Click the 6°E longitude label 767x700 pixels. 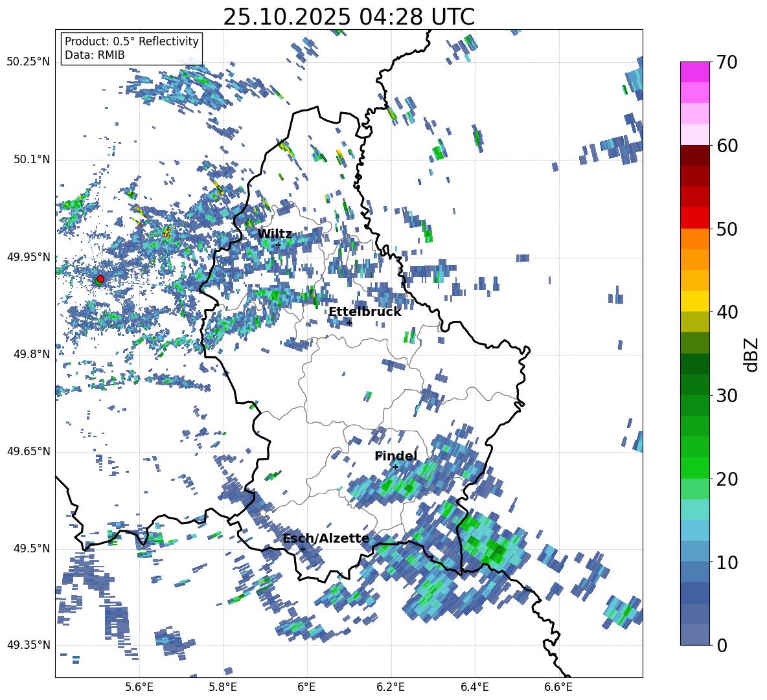point(306,687)
